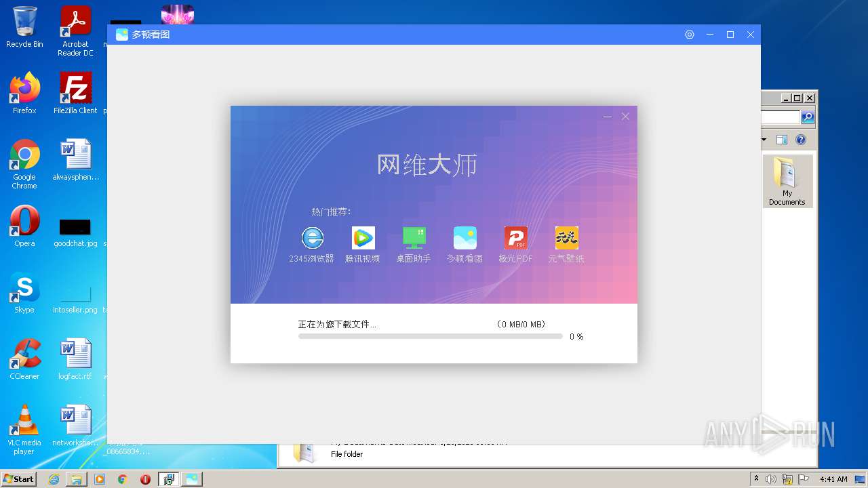The height and width of the screenshot is (488, 868).
Task: Open Chrome from taskbar
Action: (x=123, y=479)
